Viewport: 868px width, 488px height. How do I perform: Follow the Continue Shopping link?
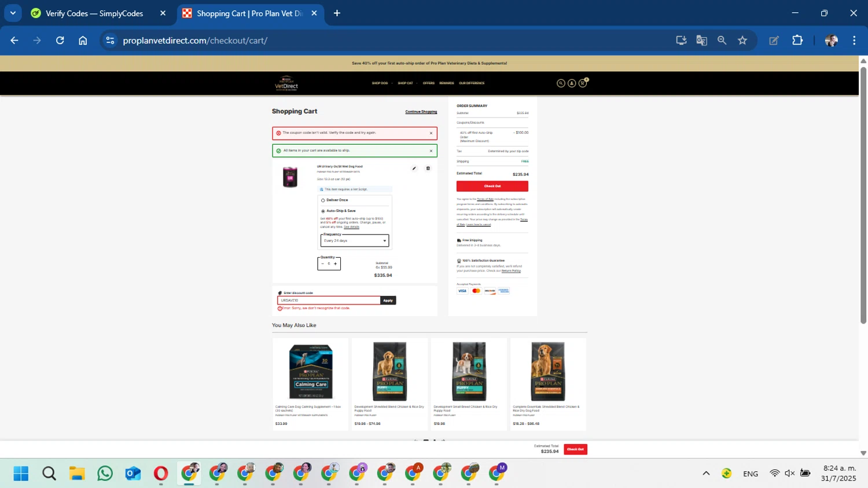click(x=421, y=112)
